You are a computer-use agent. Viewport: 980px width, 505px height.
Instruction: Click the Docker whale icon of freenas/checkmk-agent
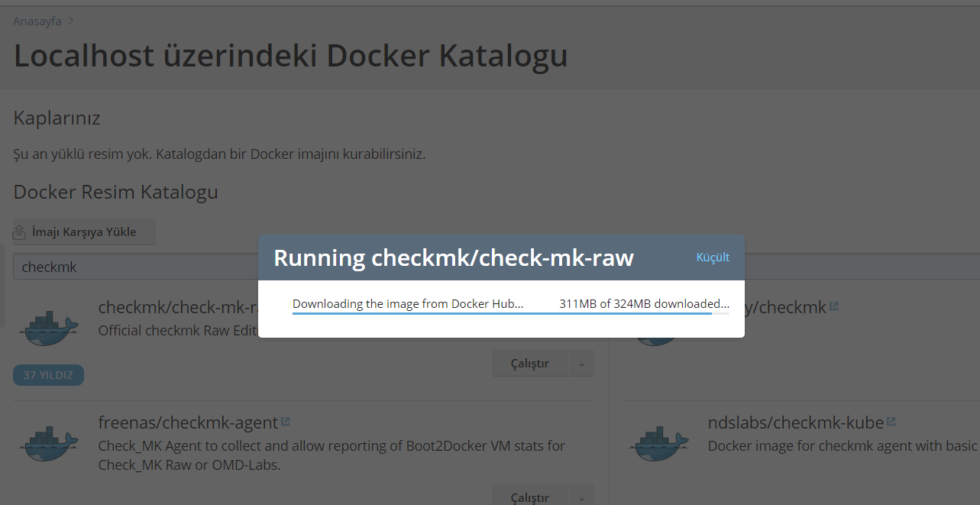pyautogui.click(x=48, y=443)
